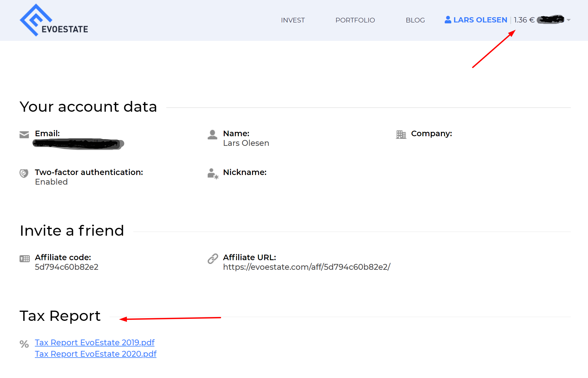
Task: Click the Nickname person-asterisk icon
Action: (213, 174)
